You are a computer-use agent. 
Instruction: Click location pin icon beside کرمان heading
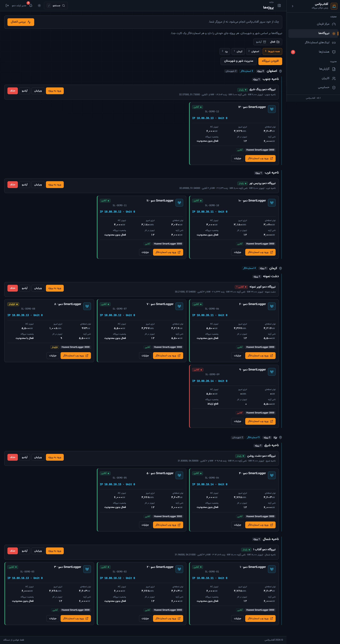click(x=280, y=268)
